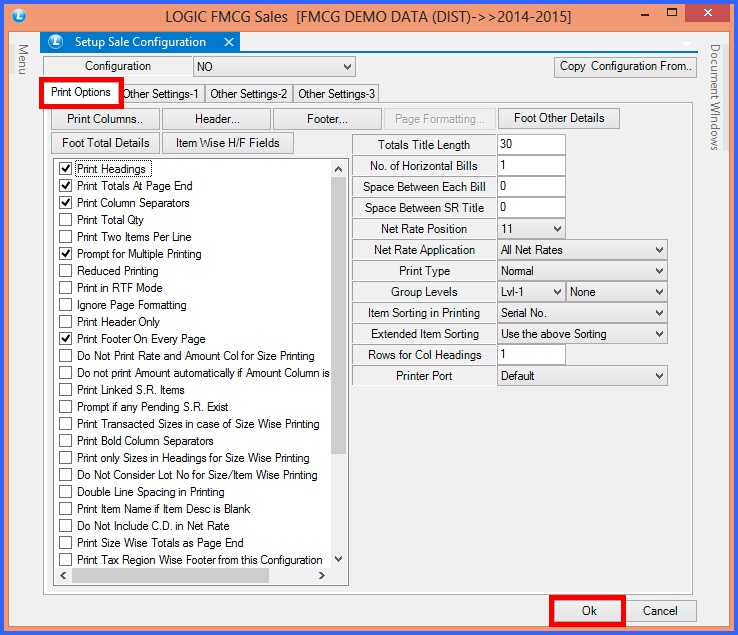Expand Net Rate Application dropdown
738x635 pixels.
[x=582, y=250]
